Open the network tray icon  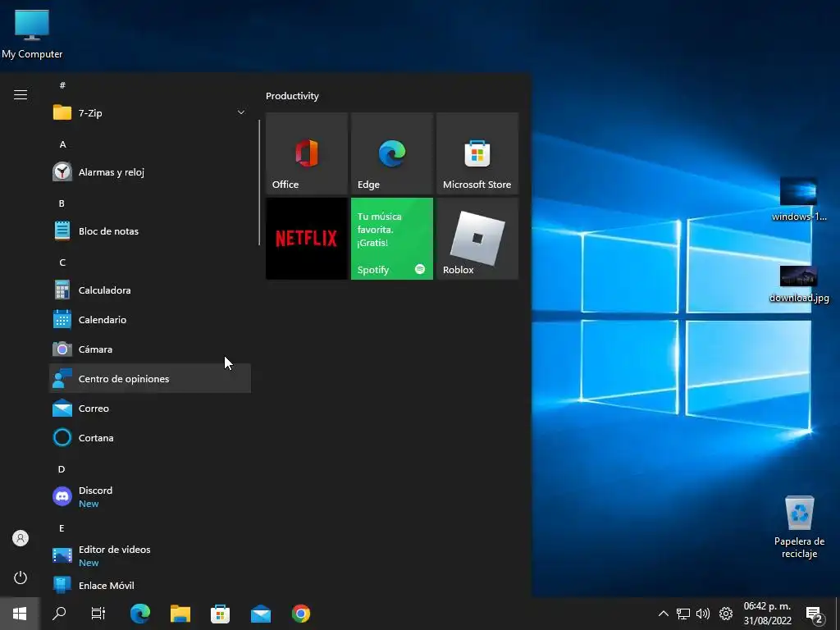pos(683,614)
